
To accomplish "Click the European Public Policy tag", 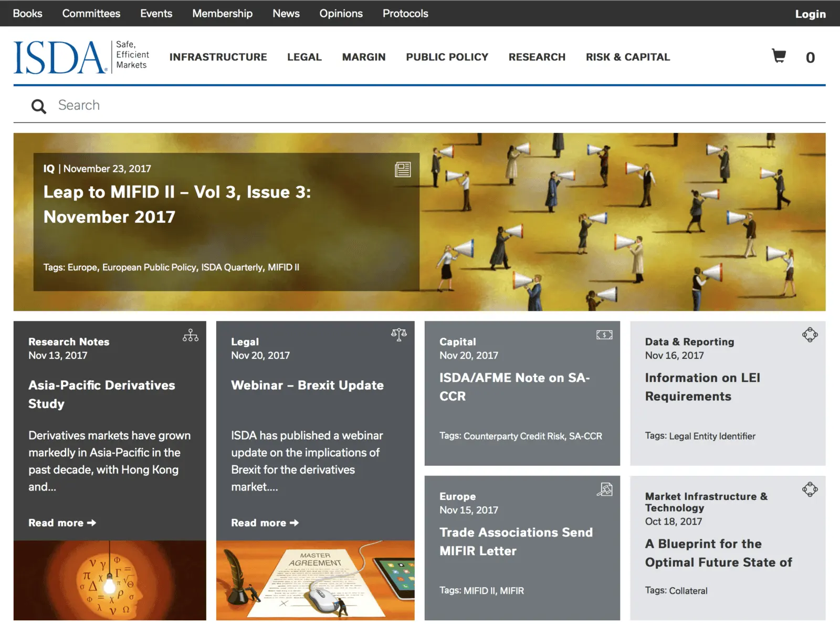I will [x=149, y=267].
